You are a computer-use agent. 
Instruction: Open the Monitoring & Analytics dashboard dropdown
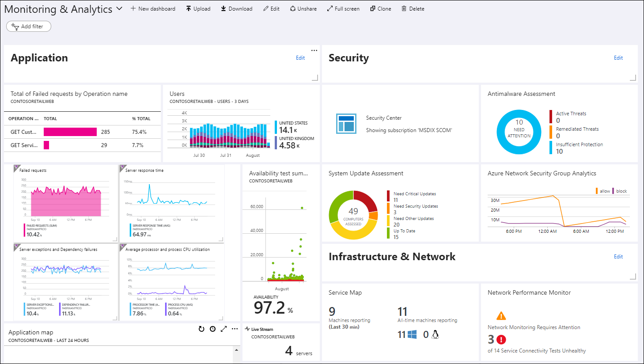(119, 8)
